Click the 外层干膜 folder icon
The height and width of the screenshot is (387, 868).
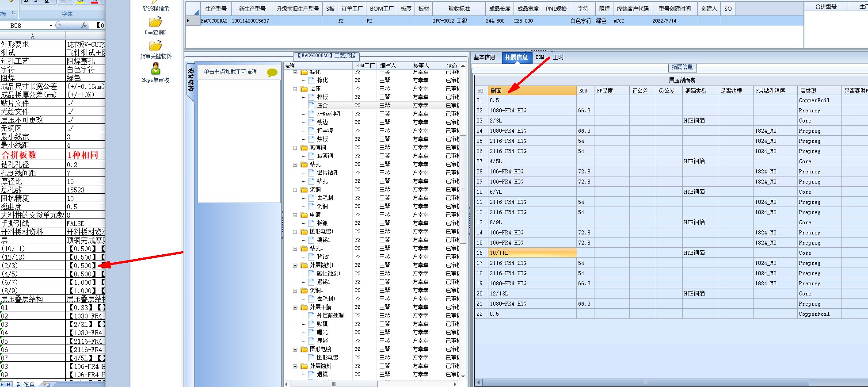pyautogui.click(x=304, y=307)
